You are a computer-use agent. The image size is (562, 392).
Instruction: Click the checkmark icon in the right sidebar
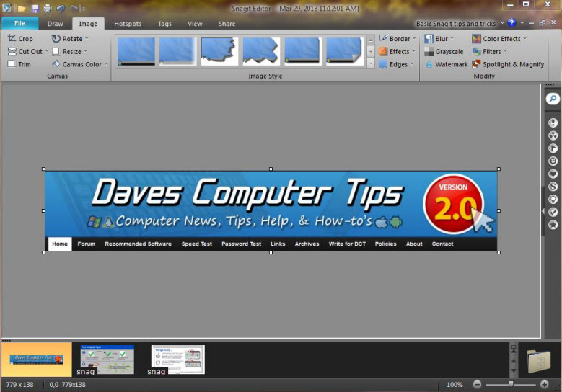[x=553, y=212]
